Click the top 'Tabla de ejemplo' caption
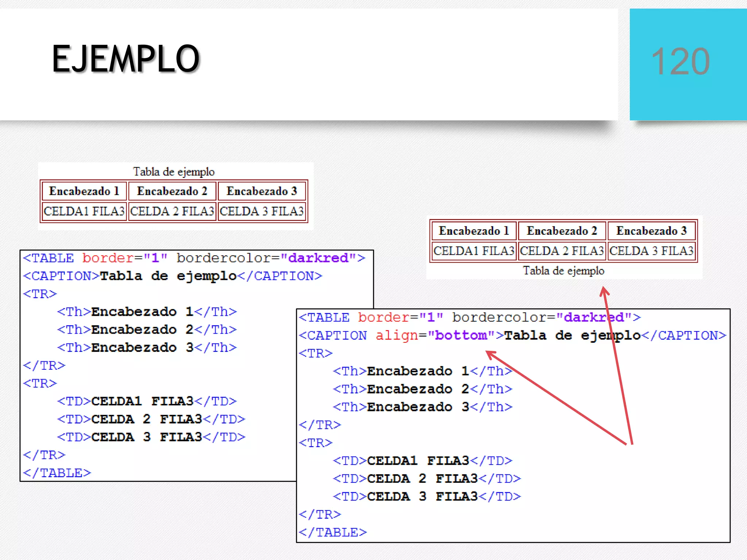 click(x=174, y=171)
